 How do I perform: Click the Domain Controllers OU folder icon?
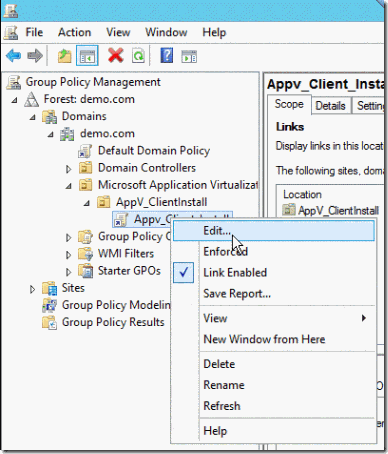click(x=85, y=168)
